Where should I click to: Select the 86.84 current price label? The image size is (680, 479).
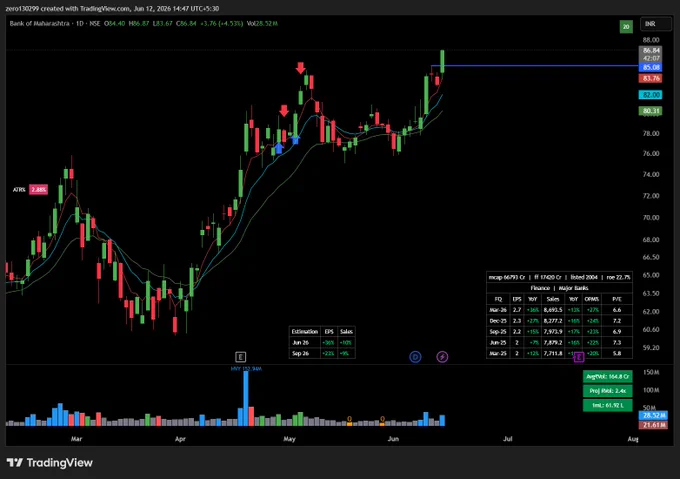[x=651, y=51]
